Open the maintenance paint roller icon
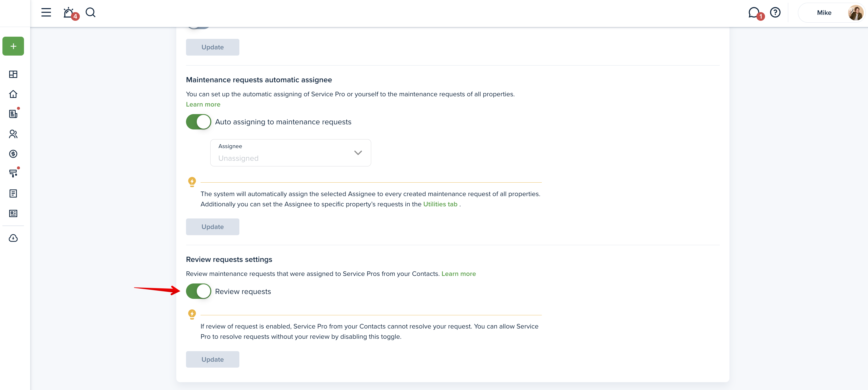Image resolution: width=868 pixels, height=390 pixels. pos(13,173)
